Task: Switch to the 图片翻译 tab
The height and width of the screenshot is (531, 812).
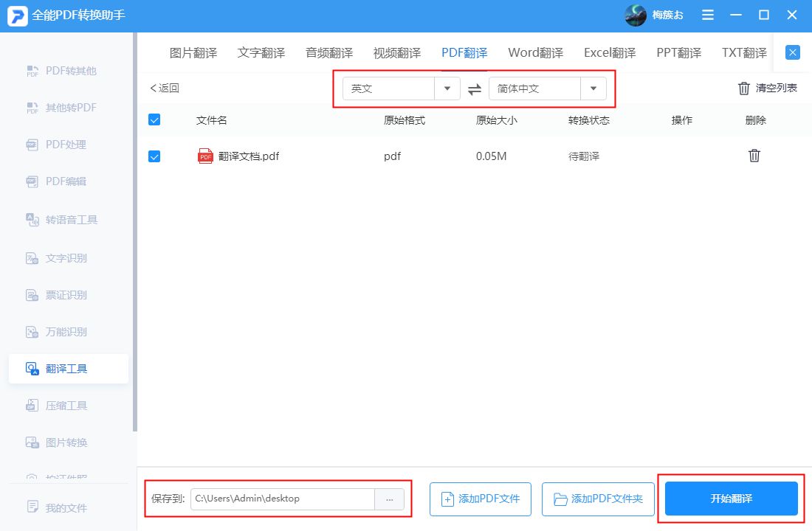Action: pyautogui.click(x=193, y=53)
